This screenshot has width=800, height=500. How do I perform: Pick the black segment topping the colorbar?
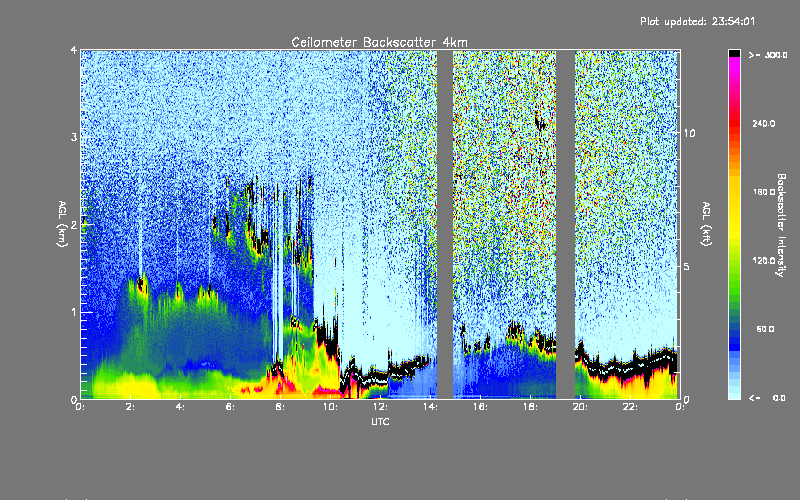(734, 53)
